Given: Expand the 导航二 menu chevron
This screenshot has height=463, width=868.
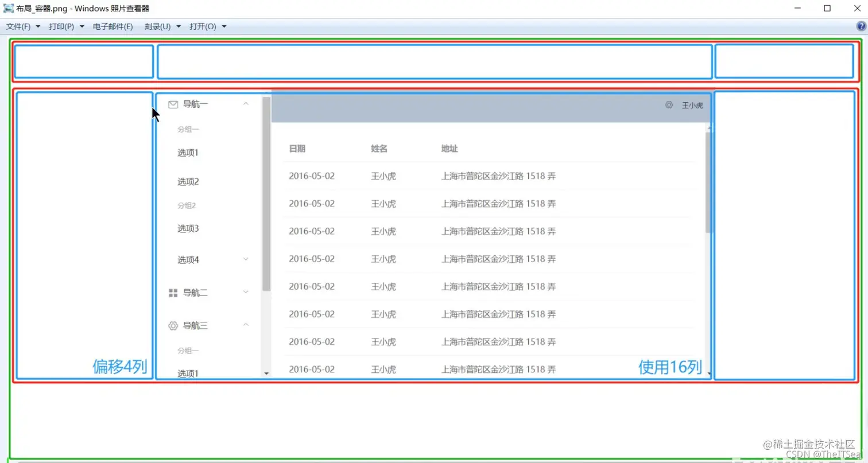Looking at the screenshot, I should click(x=246, y=293).
